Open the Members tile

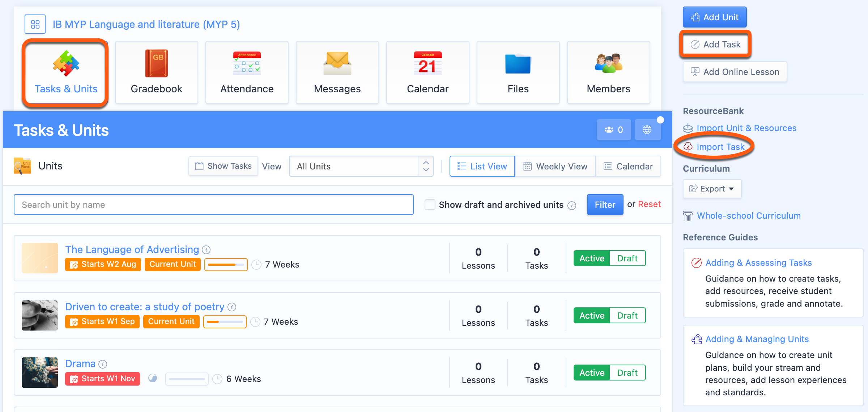pyautogui.click(x=609, y=72)
